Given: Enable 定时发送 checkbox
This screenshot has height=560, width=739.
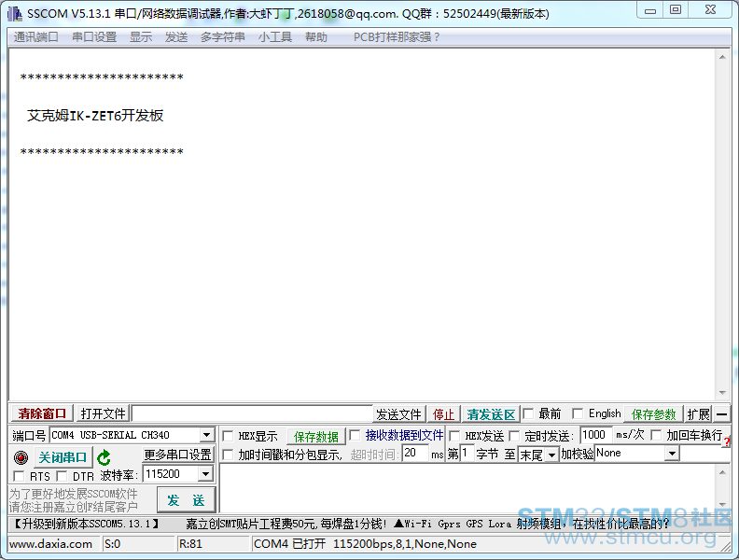Looking at the screenshot, I should click(514, 436).
